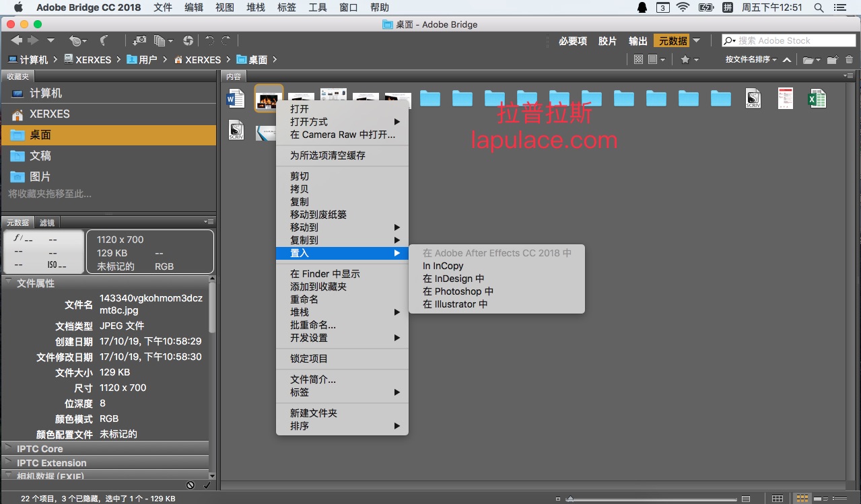The image size is (861, 504).
Task: Open the filter by rating star dropdown
Action: 689,59
